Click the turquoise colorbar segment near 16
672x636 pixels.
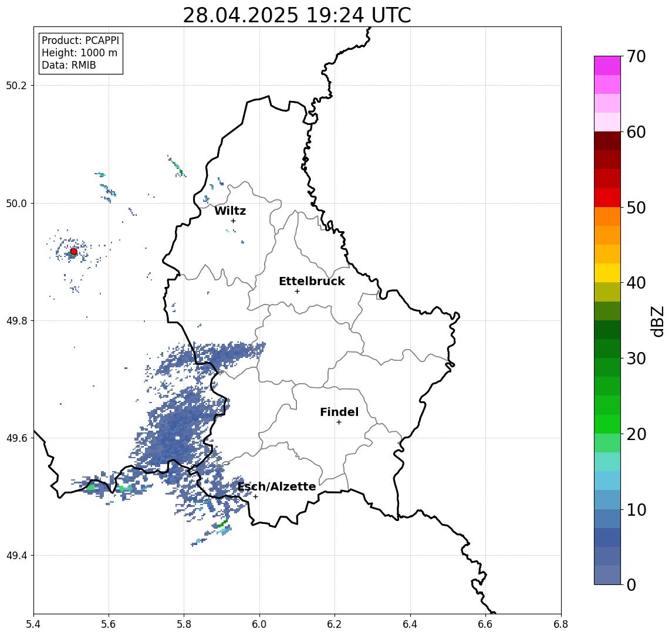tap(607, 462)
